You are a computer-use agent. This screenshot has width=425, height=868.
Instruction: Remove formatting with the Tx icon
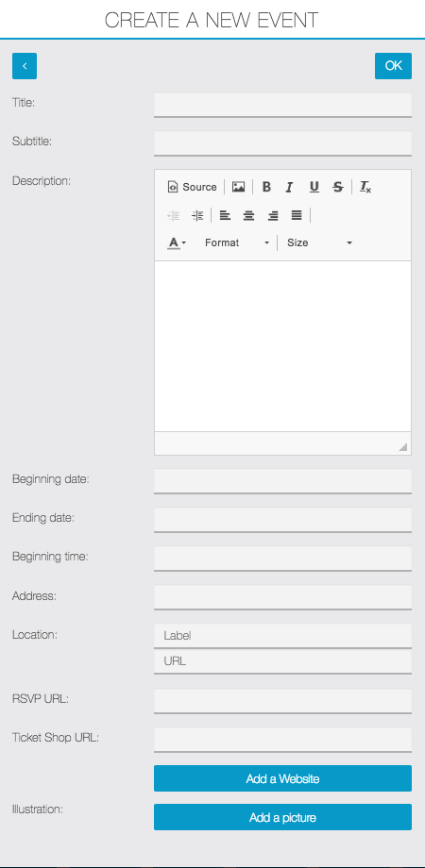[365, 187]
